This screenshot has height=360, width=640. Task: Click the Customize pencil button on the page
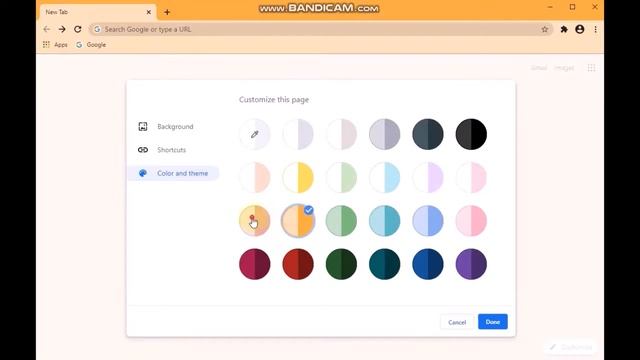[x=571, y=347]
